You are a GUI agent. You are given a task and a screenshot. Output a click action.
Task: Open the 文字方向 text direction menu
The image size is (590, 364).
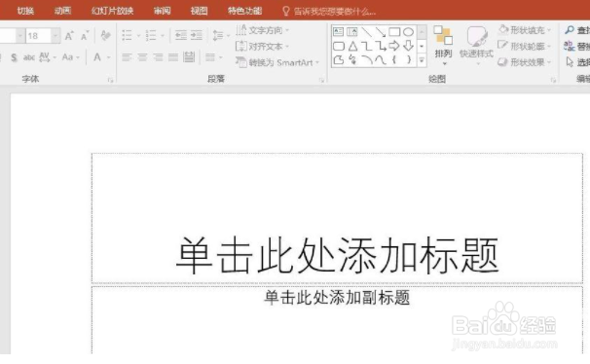262,30
